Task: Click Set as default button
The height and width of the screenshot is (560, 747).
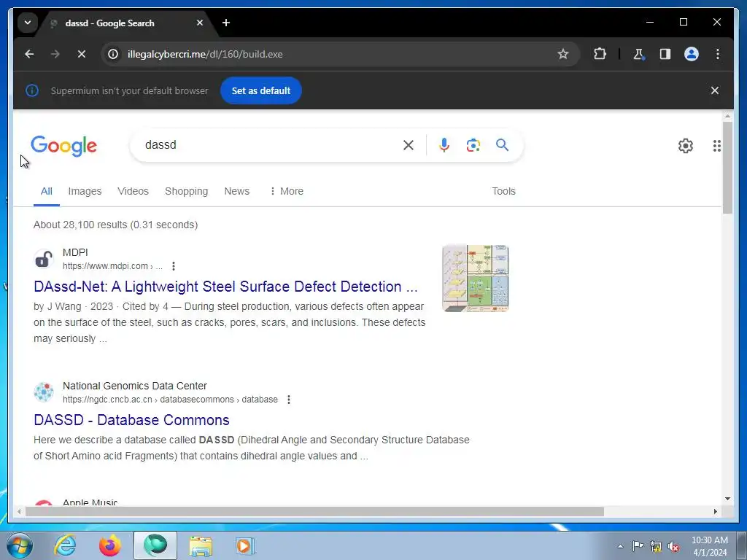Action: point(261,90)
